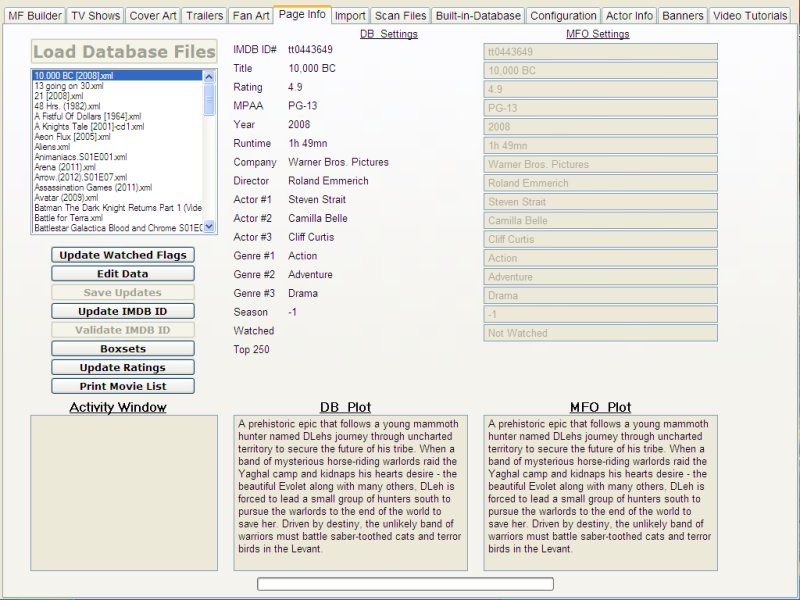Viewport: 800px width, 600px height.
Task: Open the Fan Art tab
Action: click(x=250, y=15)
